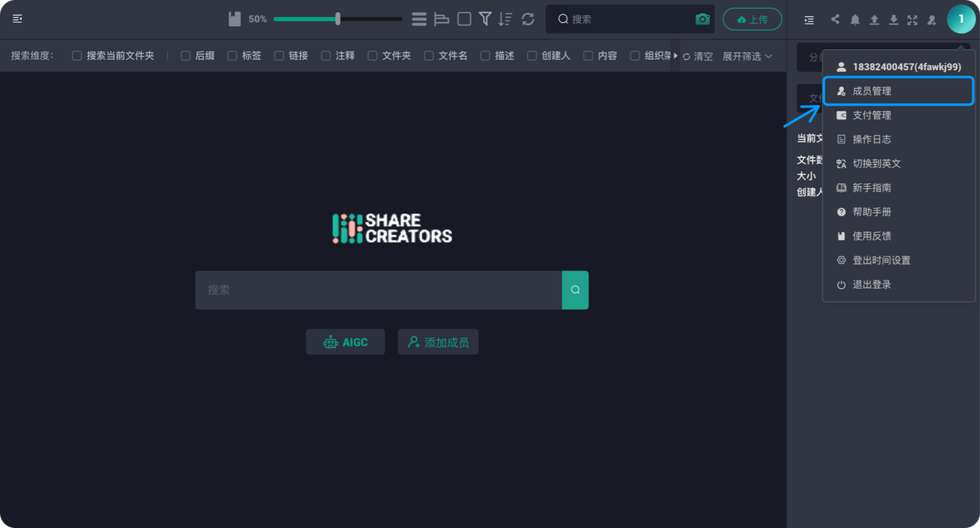Tick the 注释 checkbox
980x528 pixels.
[x=325, y=56]
